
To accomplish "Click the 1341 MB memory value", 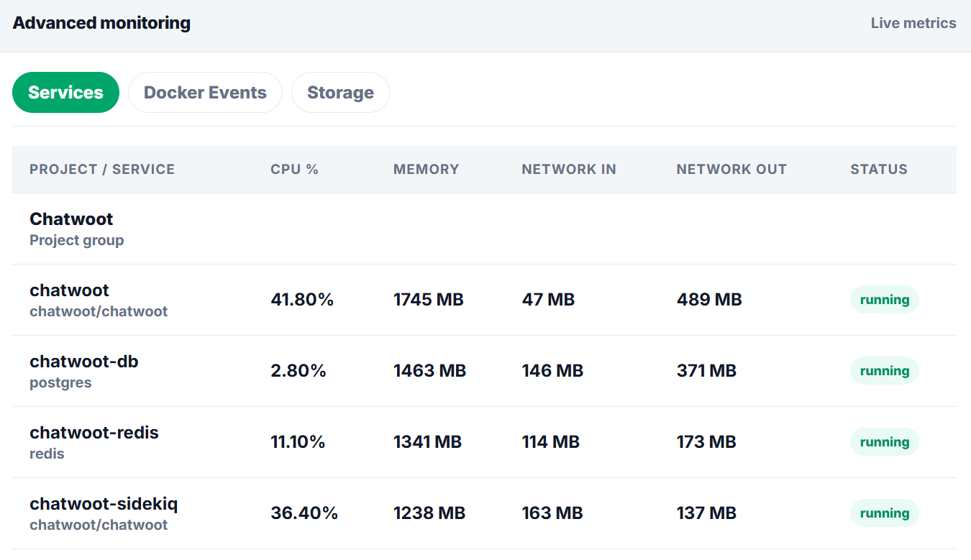I will [427, 442].
